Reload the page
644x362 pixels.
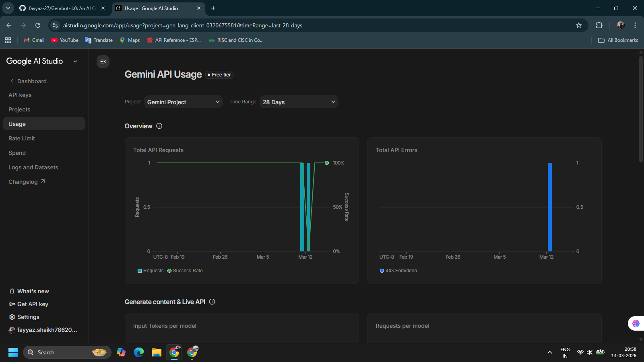tap(38, 25)
